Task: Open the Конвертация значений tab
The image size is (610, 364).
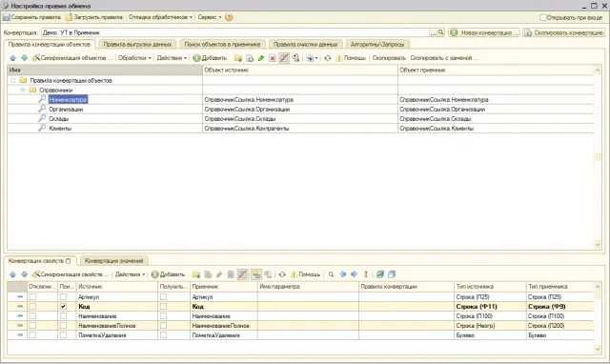Action: click(113, 261)
